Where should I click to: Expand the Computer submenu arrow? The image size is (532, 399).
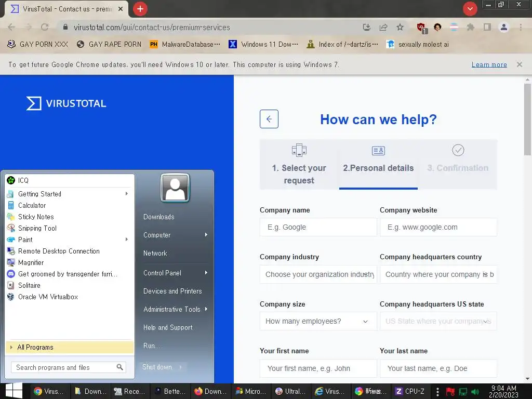[206, 235]
